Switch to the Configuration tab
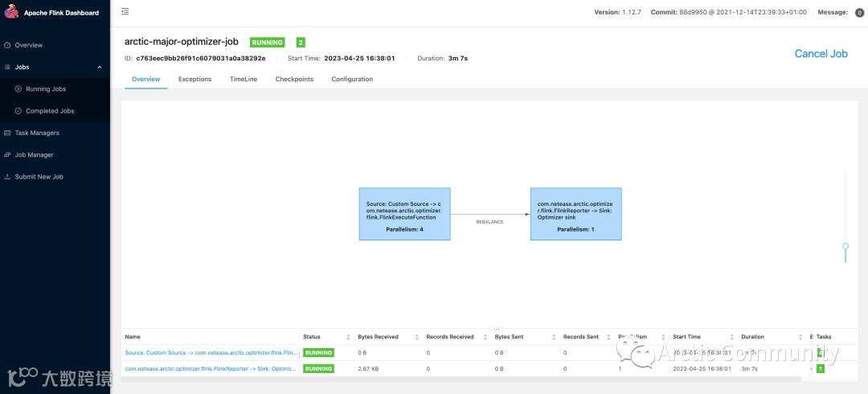Image resolution: width=868 pixels, height=394 pixels. click(352, 80)
